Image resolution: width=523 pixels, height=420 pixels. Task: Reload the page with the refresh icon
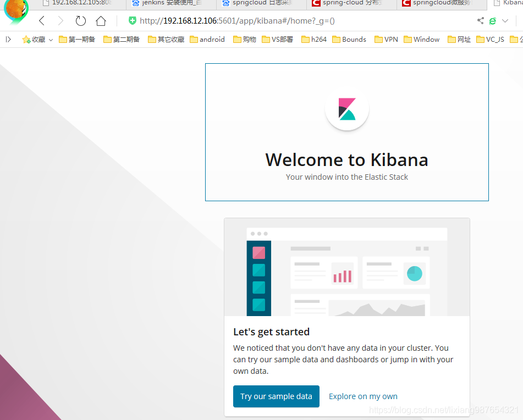point(80,21)
